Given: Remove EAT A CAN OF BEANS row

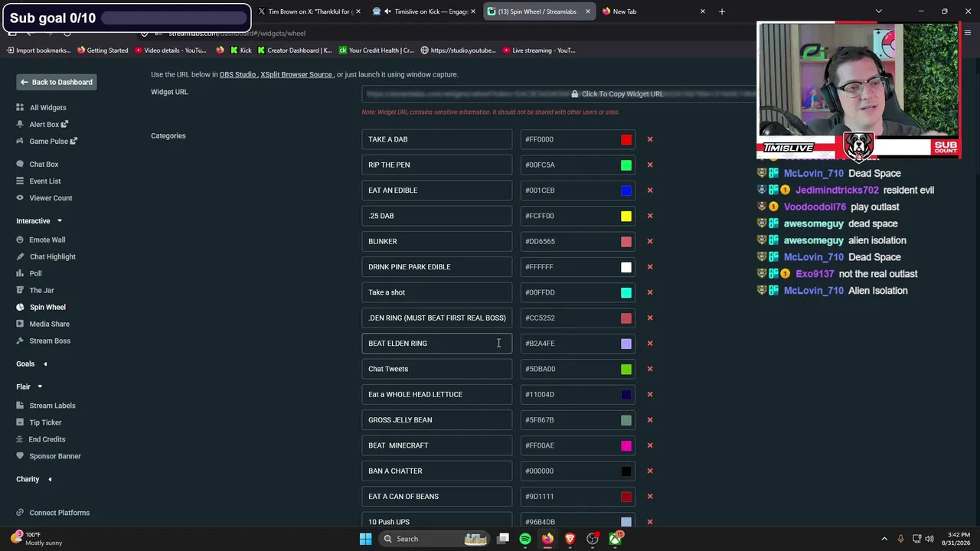Looking at the screenshot, I should click(x=650, y=497).
